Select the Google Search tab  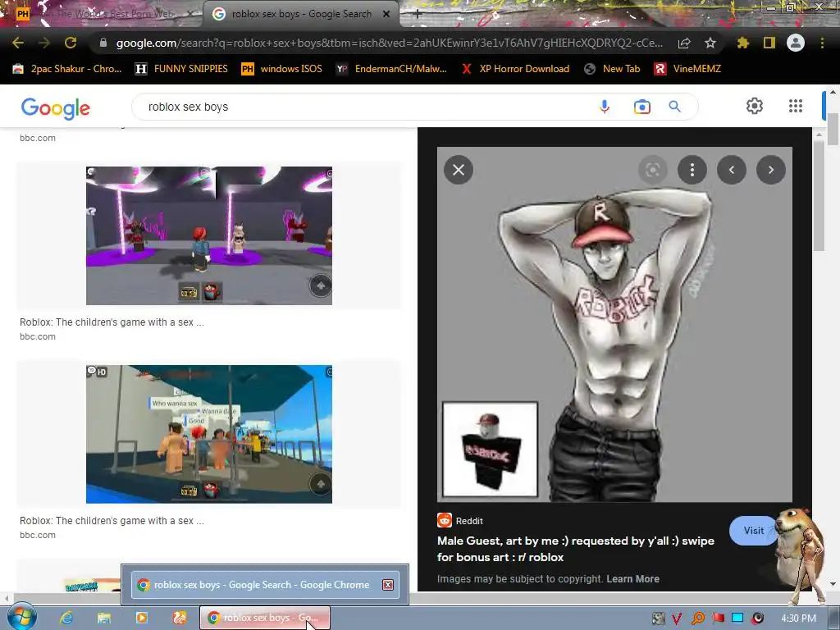pyautogui.click(x=300, y=14)
